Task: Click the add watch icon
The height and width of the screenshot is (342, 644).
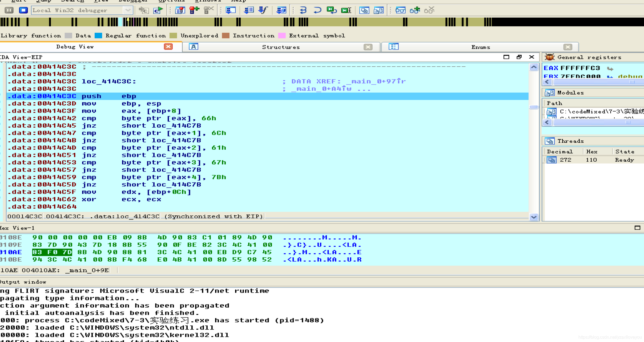Action: (x=415, y=10)
